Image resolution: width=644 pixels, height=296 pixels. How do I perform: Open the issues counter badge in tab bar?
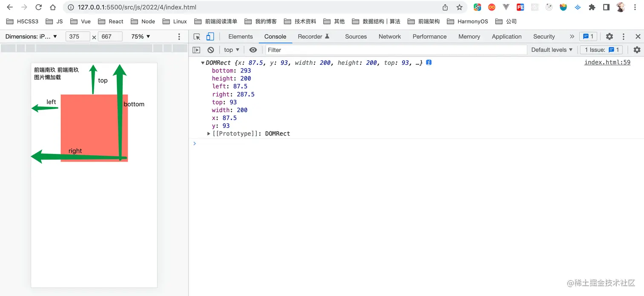(588, 37)
